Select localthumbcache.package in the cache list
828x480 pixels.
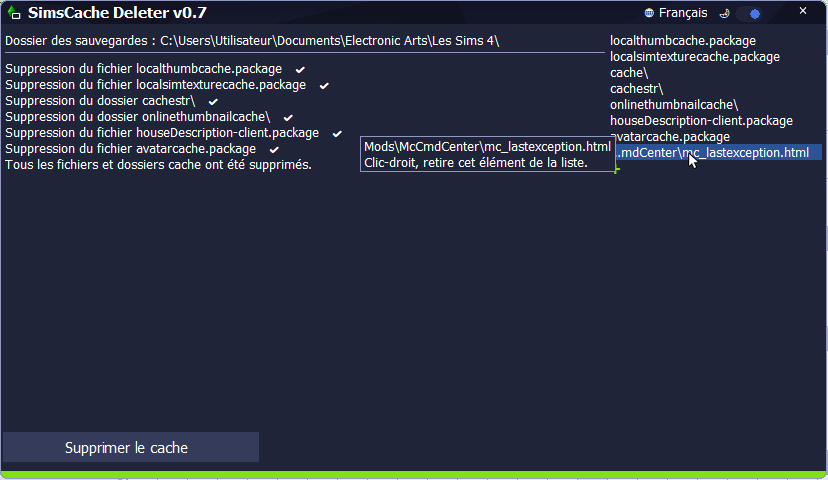pos(683,41)
